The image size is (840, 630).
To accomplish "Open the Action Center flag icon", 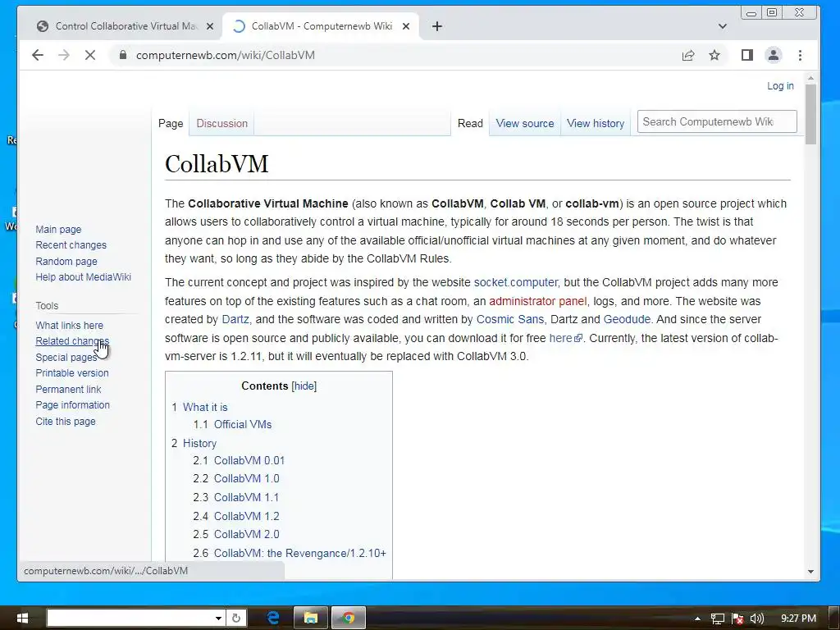I will pos(737,619).
